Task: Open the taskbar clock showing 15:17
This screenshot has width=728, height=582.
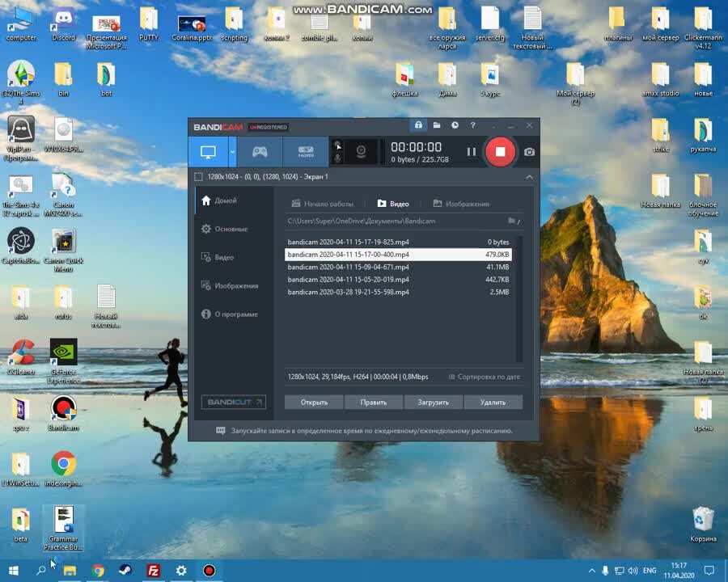Action: [679, 571]
